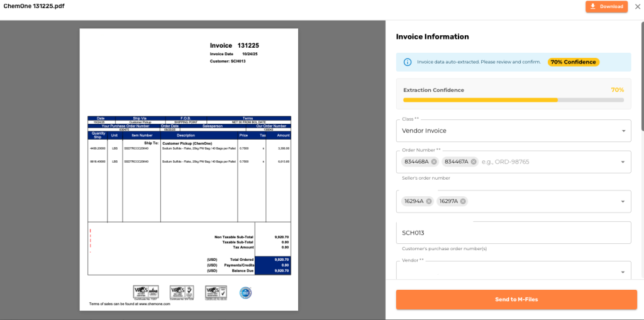Click the Extraction Confidence progress bar
This screenshot has height=320, width=644.
[x=513, y=100]
